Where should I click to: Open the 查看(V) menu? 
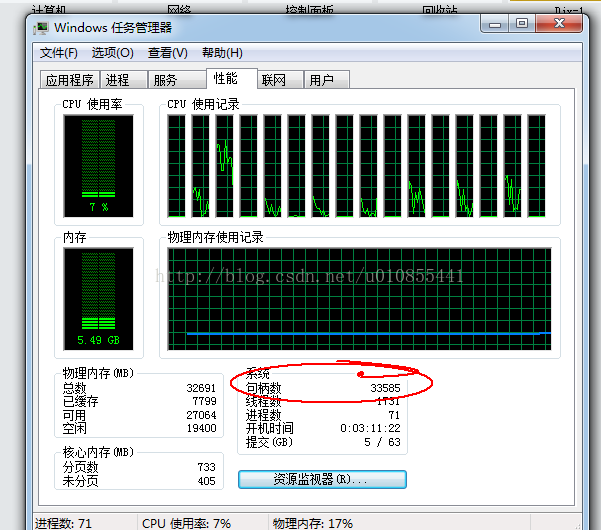tap(168, 53)
